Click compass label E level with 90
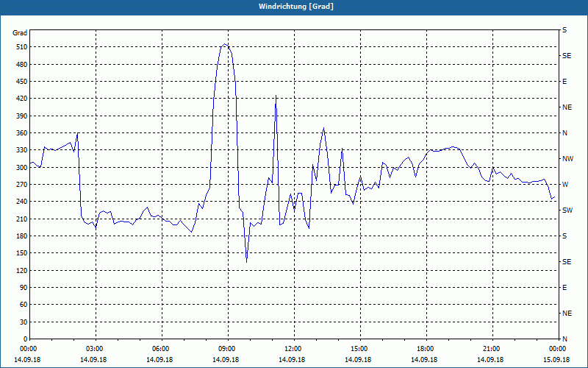The image size is (588, 368). pyautogui.click(x=564, y=288)
